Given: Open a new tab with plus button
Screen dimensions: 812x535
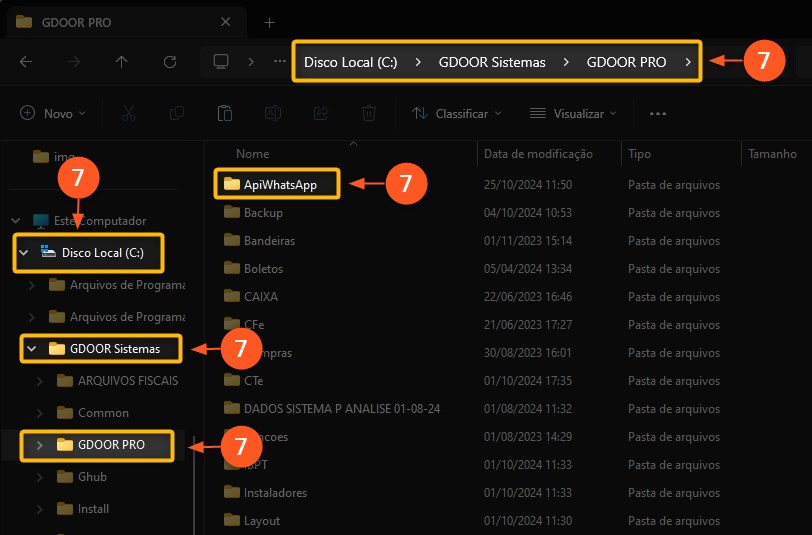Looking at the screenshot, I should click(269, 22).
